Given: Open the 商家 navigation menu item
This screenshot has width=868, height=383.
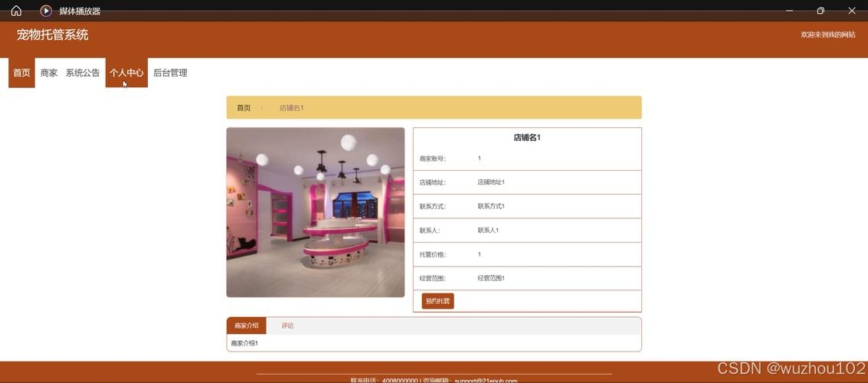Looking at the screenshot, I should click(x=49, y=73).
